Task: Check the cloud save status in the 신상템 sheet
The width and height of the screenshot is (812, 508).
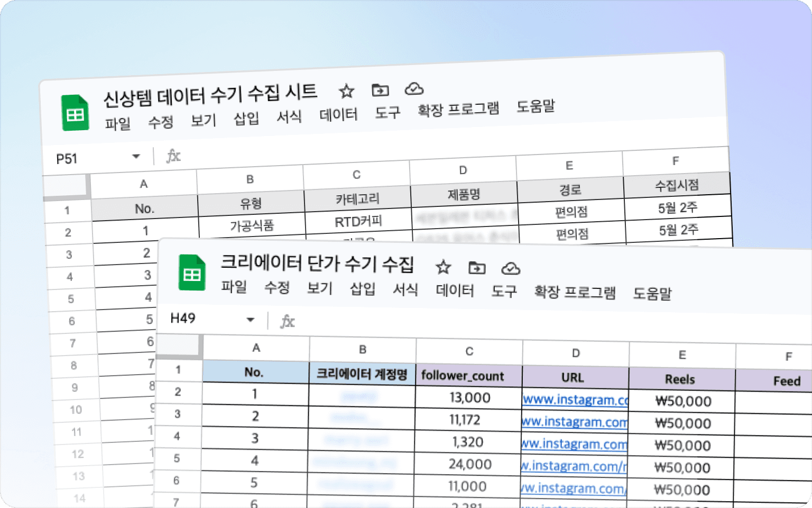Action: pyautogui.click(x=414, y=89)
